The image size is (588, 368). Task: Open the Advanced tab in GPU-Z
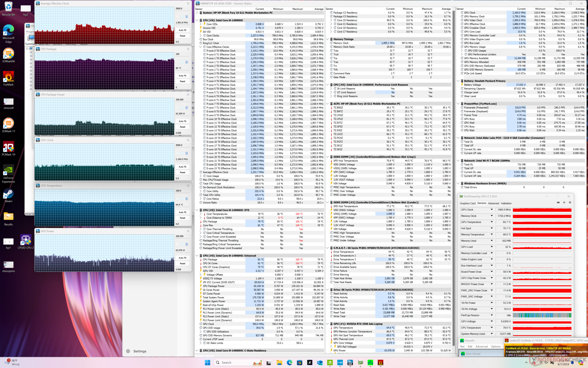coord(493,203)
